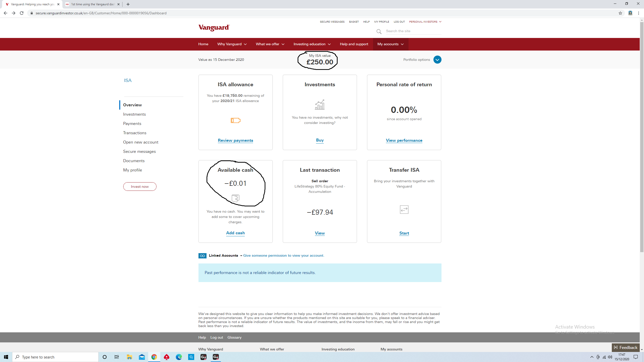
Task: Open Basket in the top header
Action: (354, 22)
